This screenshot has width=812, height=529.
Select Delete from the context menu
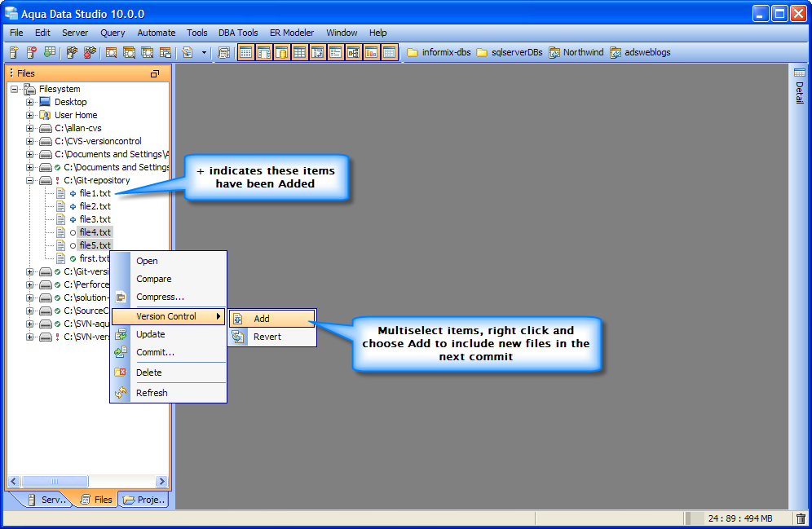tap(168, 373)
